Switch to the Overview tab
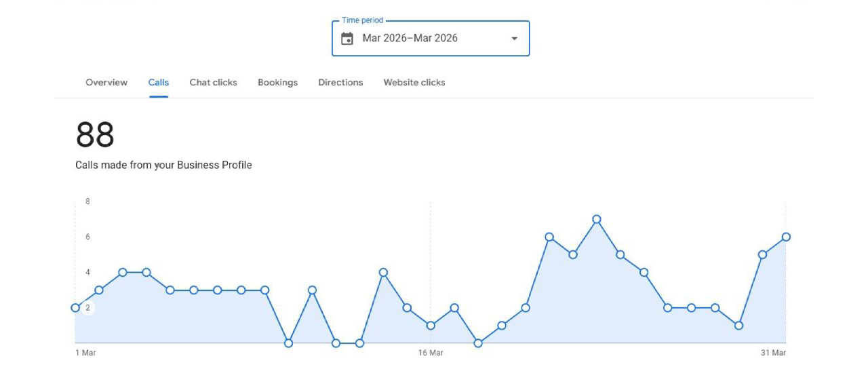Image resolution: width=868 pixels, height=388 pixels. coord(106,82)
